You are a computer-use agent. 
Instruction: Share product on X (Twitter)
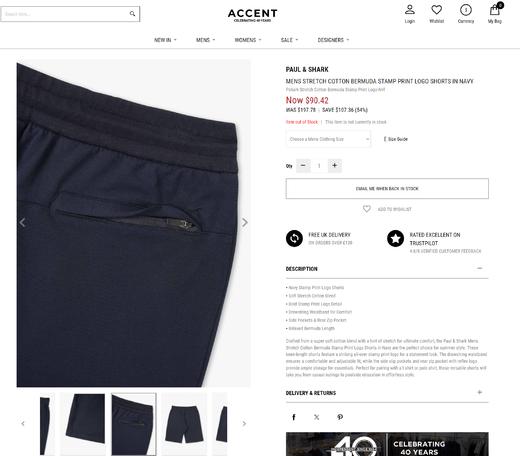tap(317, 417)
